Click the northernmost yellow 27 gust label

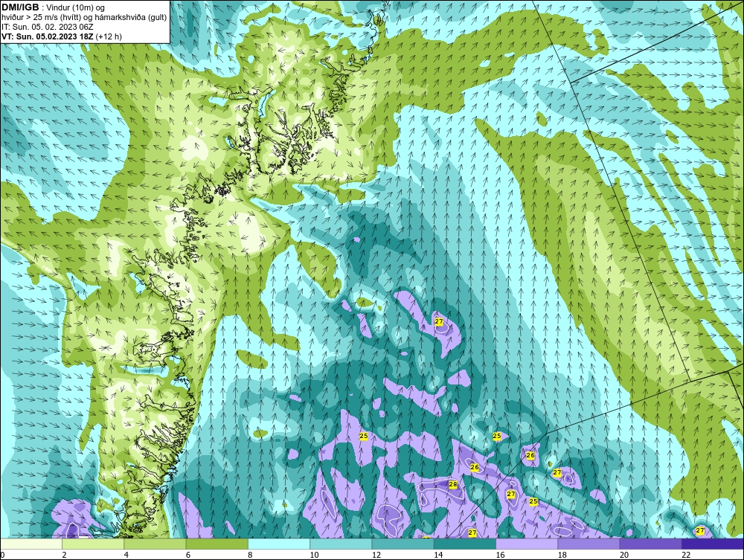point(439,321)
